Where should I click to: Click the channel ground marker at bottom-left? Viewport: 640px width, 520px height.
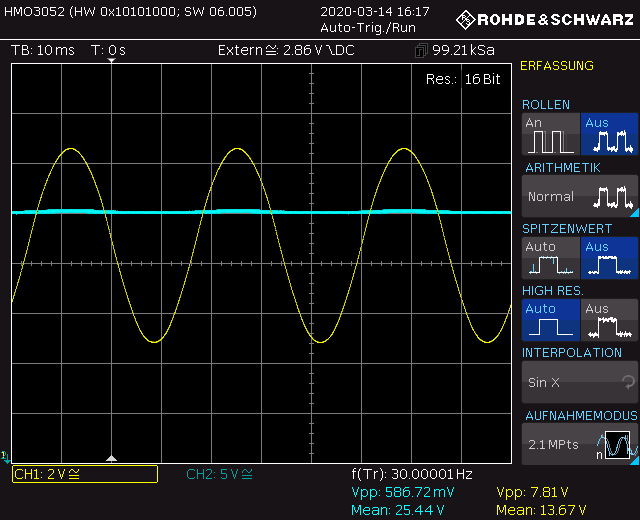point(7,457)
